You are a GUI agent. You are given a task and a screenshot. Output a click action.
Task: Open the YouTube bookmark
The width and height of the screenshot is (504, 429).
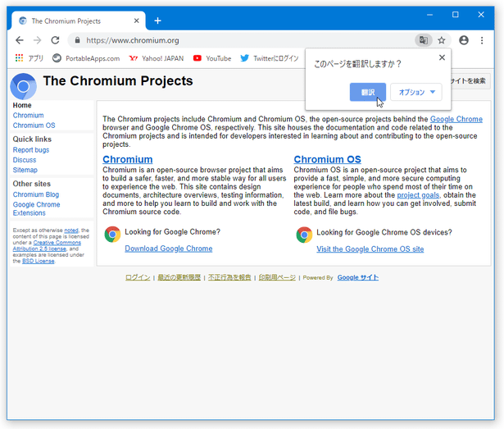tap(212, 58)
